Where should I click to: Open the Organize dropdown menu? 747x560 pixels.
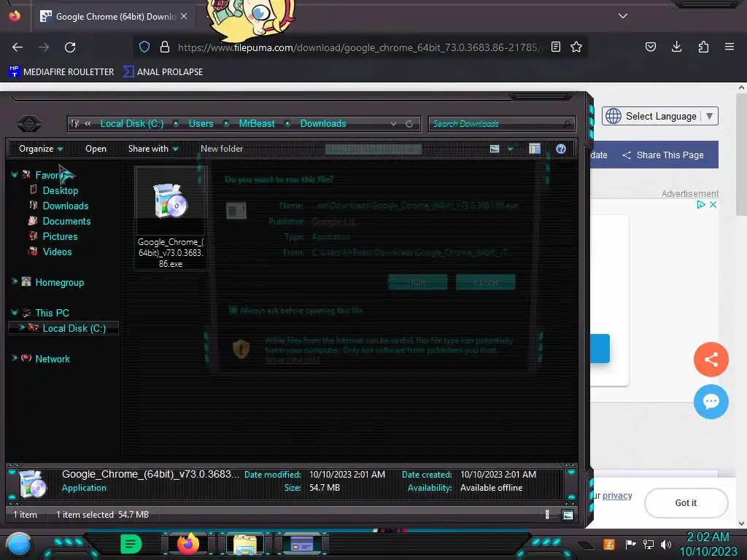click(41, 149)
